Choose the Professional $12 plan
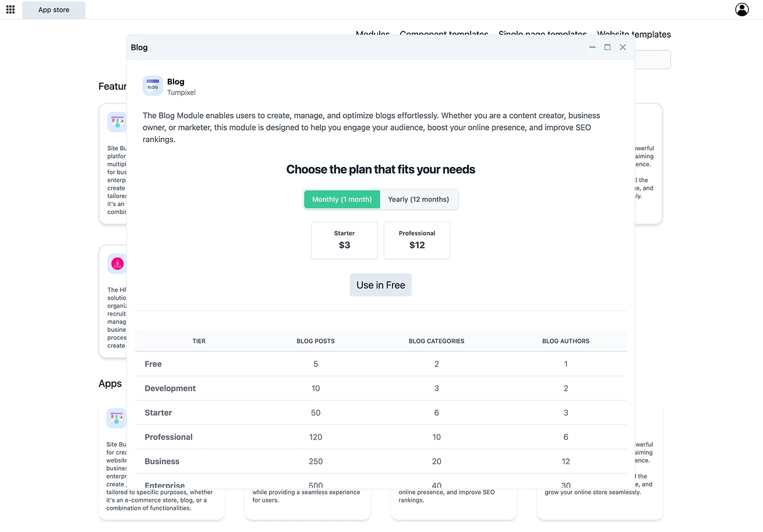This screenshot has height=532, width=763. [x=416, y=240]
